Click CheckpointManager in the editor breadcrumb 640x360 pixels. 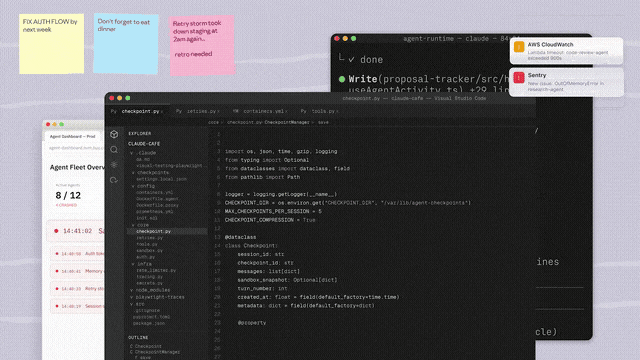(287, 122)
